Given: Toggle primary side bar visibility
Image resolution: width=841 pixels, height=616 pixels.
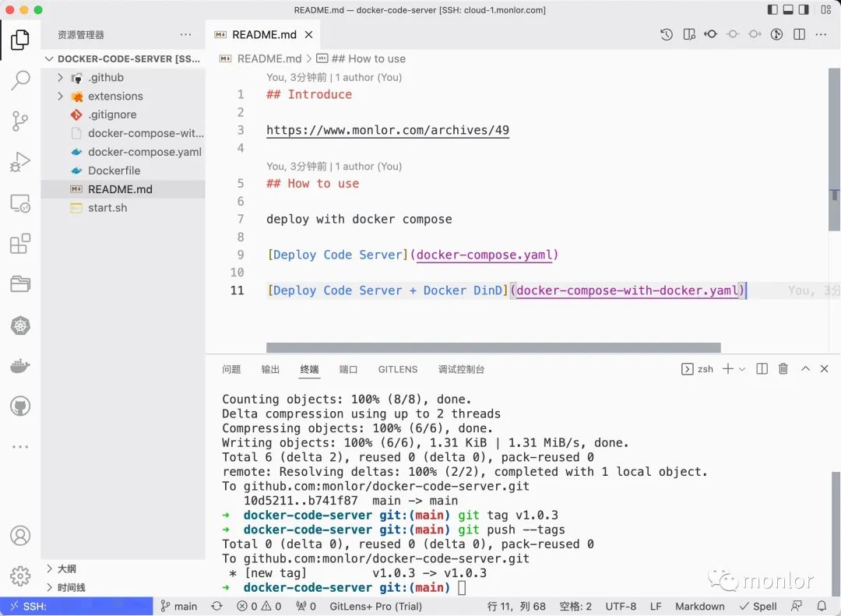Looking at the screenshot, I should tap(772, 9).
